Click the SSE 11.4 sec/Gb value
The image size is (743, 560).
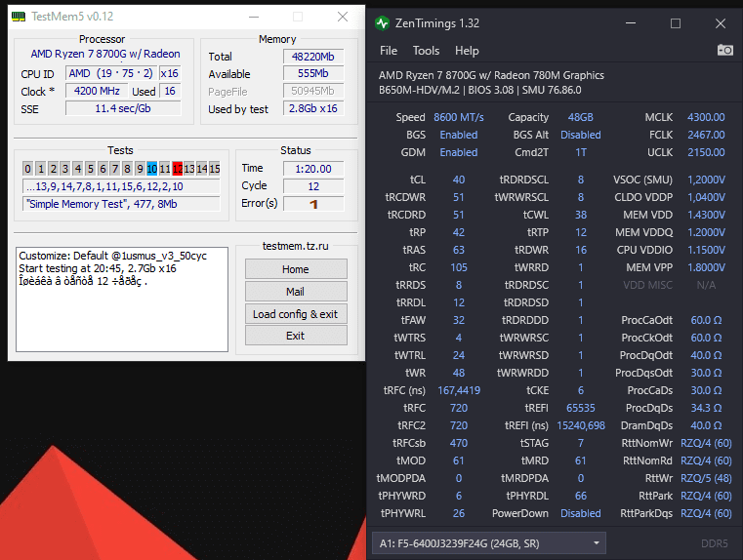pyautogui.click(x=123, y=108)
